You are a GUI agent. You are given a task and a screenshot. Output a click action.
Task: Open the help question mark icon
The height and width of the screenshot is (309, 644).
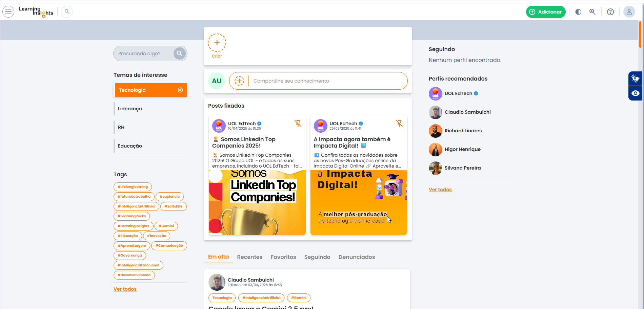point(610,12)
